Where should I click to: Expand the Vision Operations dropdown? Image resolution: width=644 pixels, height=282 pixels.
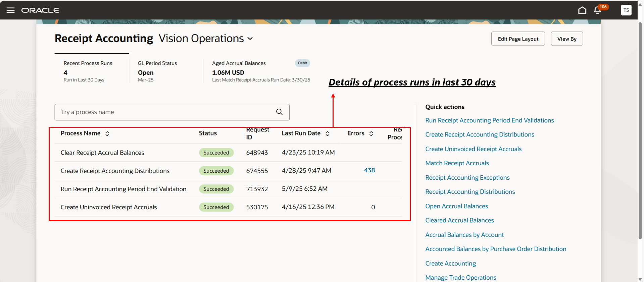click(x=250, y=39)
